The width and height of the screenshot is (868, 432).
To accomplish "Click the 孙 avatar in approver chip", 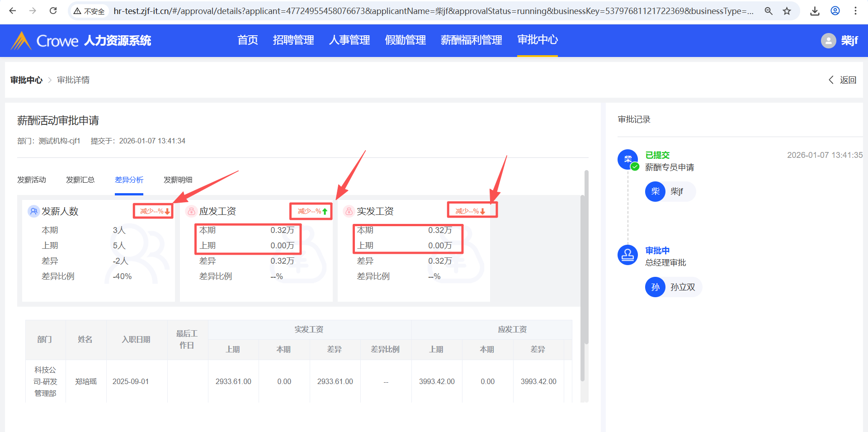I will click(655, 287).
